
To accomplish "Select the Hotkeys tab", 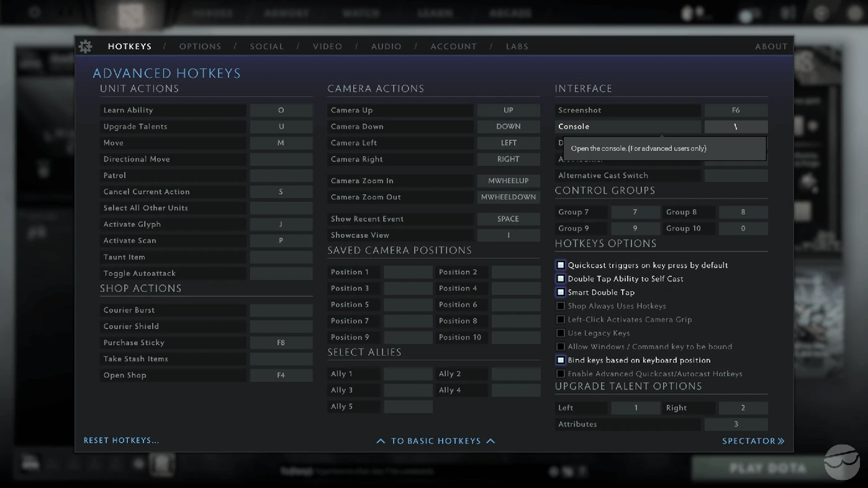I will pyautogui.click(x=130, y=47).
